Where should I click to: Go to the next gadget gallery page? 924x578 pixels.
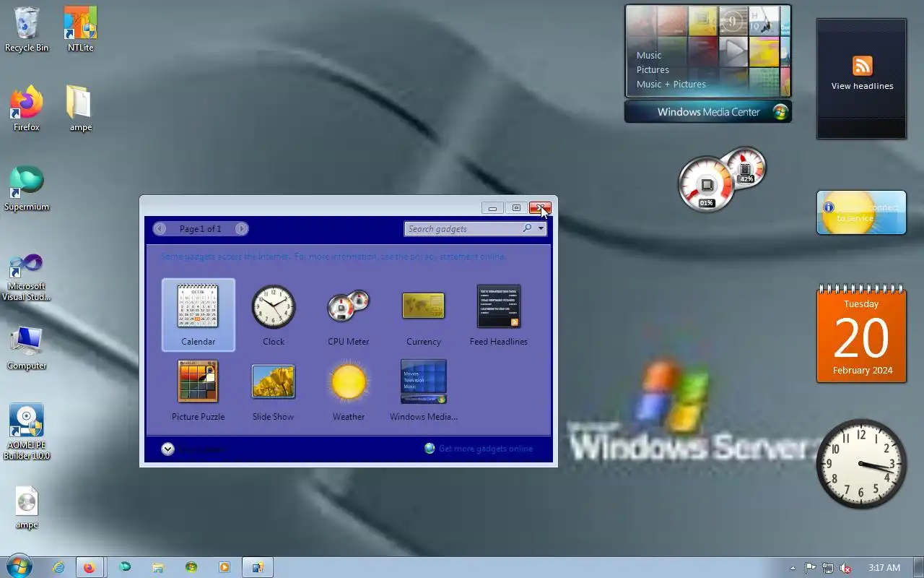(242, 229)
